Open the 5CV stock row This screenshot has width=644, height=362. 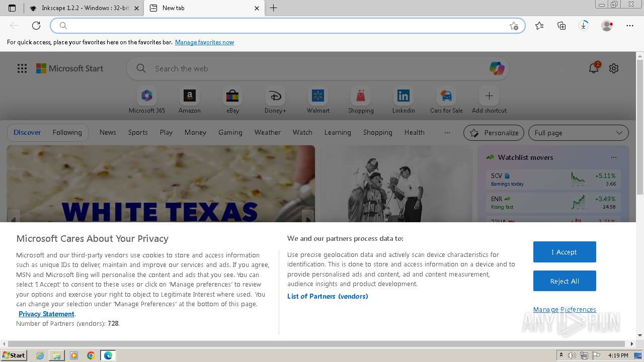coord(553,179)
